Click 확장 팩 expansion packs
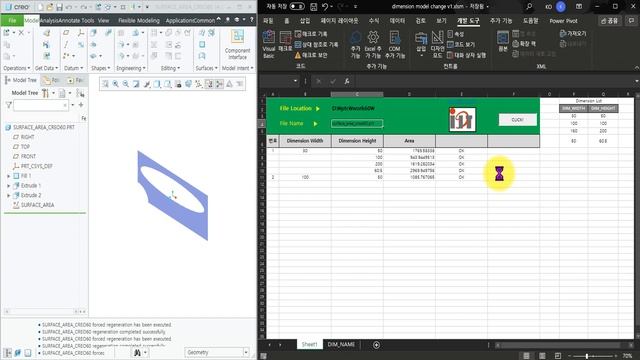640x360 pixels. 524,44
